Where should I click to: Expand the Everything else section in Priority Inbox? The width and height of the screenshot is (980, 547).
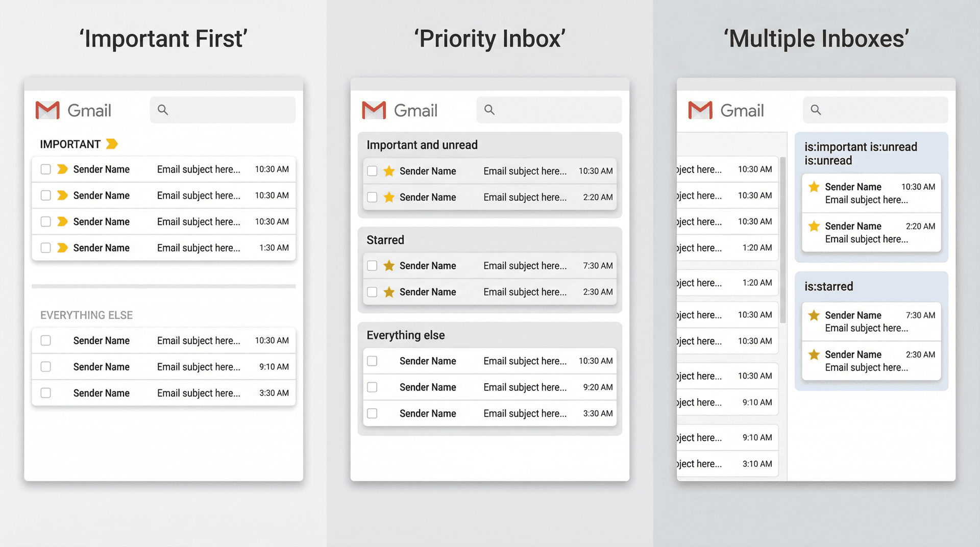click(405, 335)
